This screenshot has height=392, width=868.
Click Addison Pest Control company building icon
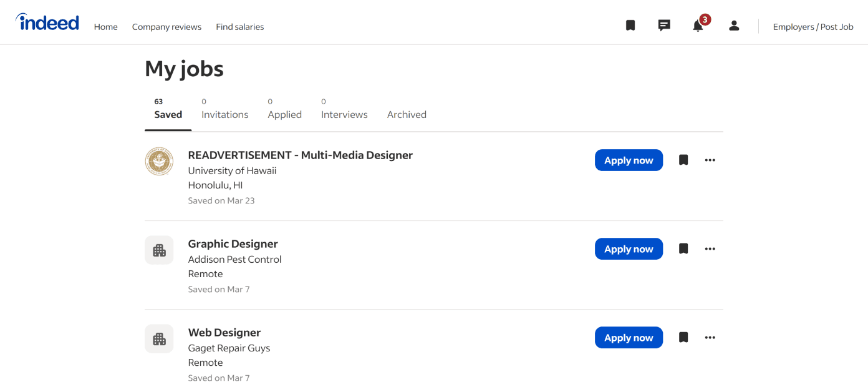(159, 250)
